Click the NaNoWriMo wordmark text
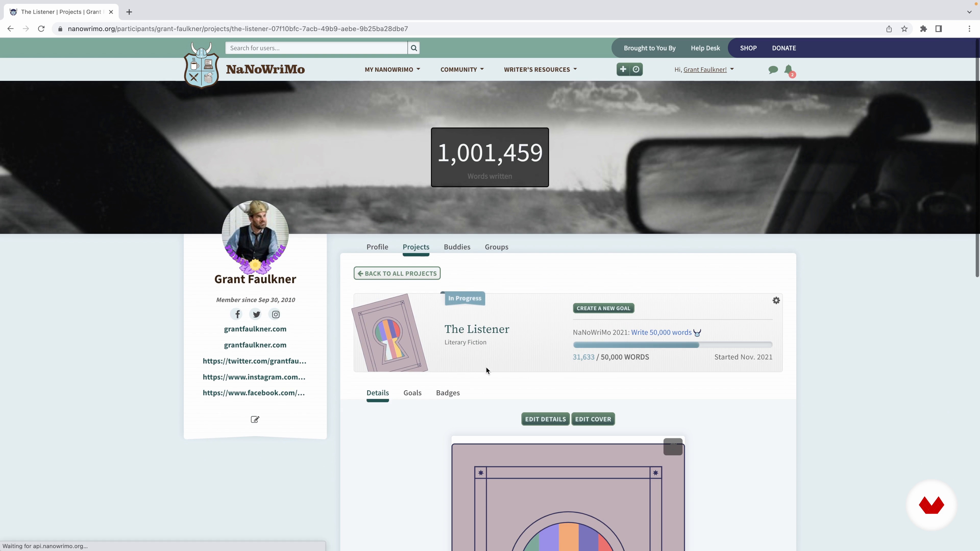This screenshot has width=980, height=551. pos(265,69)
